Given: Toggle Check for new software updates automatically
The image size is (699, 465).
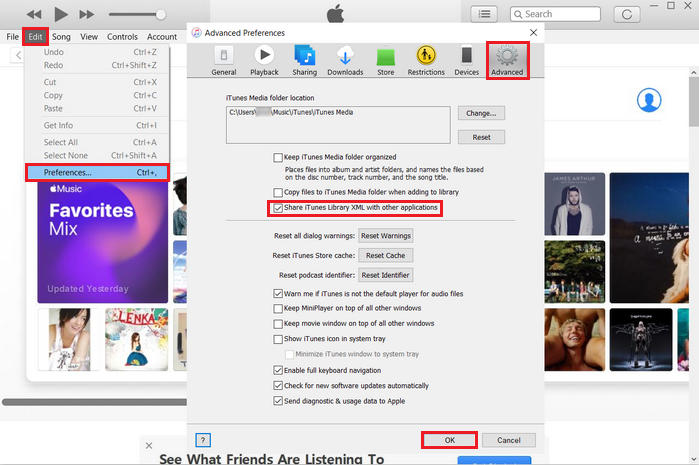Looking at the screenshot, I should (x=278, y=386).
